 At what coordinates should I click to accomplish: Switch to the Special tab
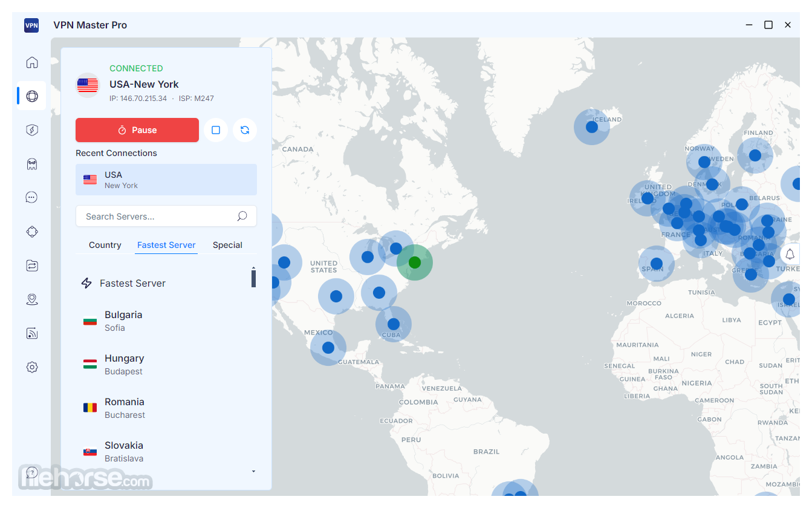click(227, 245)
